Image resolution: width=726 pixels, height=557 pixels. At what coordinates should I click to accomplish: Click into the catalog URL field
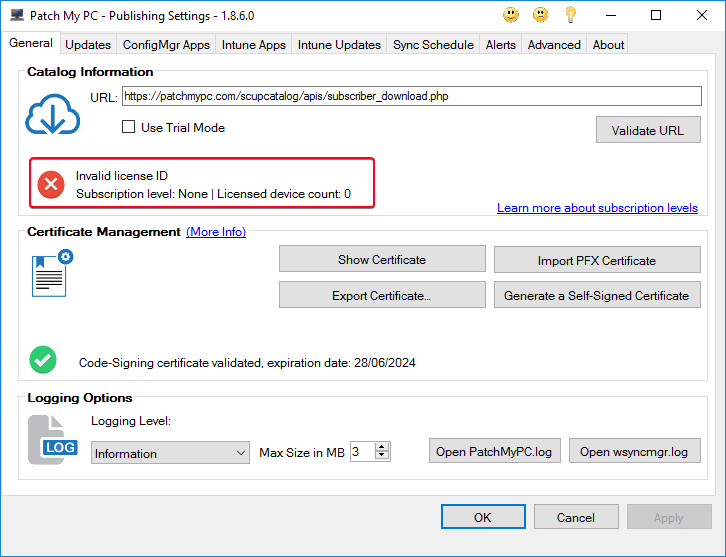pyautogui.click(x=412, y=96)
